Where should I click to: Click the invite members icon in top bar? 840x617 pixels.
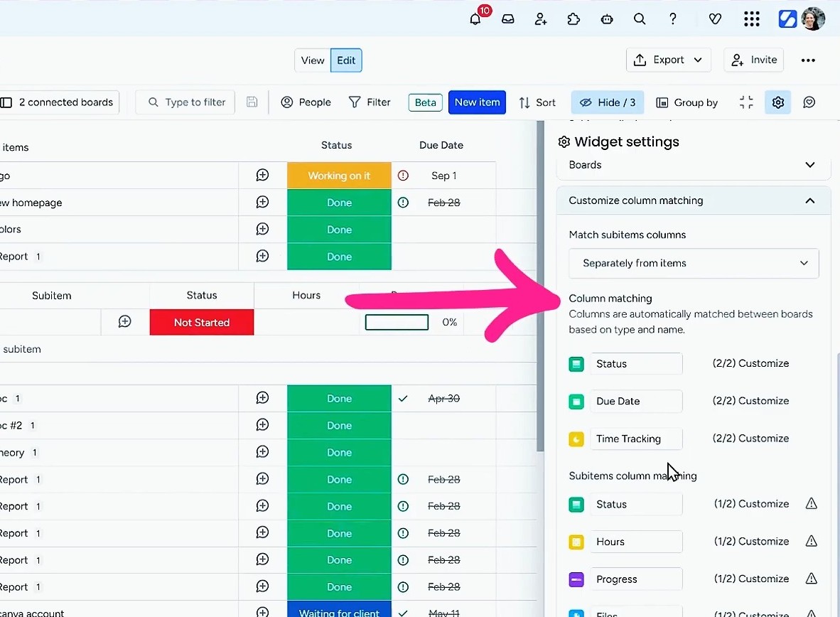pos(541,19)
